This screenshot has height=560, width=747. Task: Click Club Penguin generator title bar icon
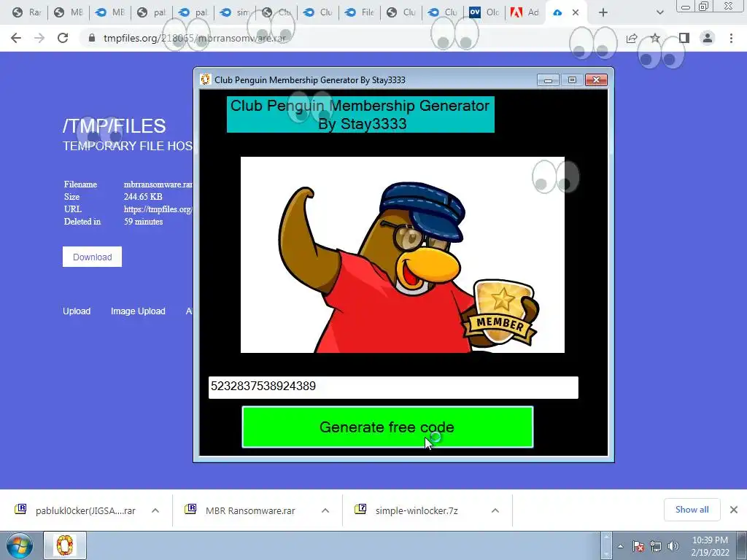(205, 79)
